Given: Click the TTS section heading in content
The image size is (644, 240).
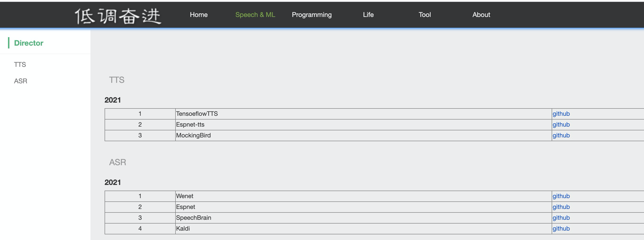Looking at the screenshot, I should pyautogui.click(x=117, y=80).
